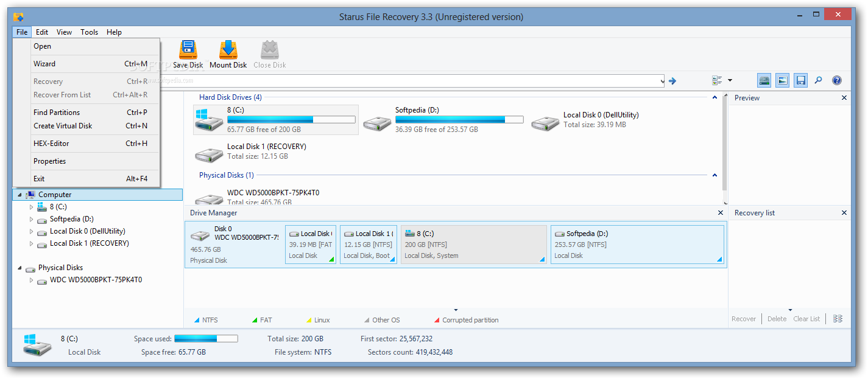Toggle the Recovery list floppy button
Viewport: 868px width, 379px height.
(x=801, y=80)
